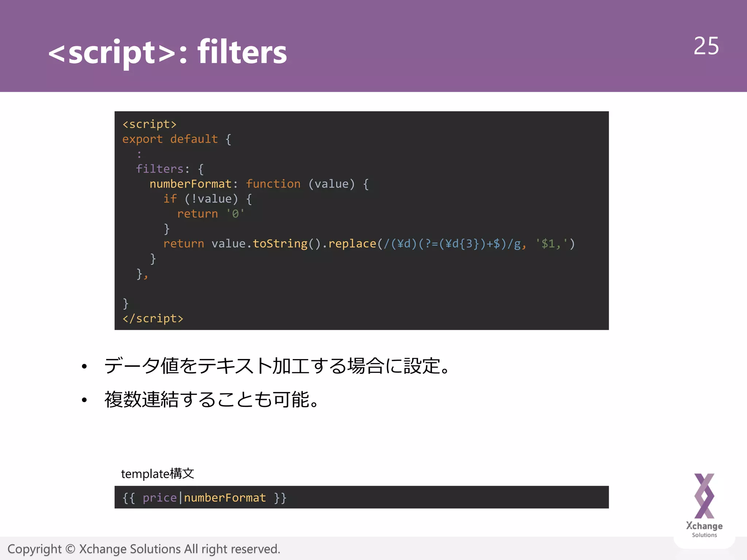Viewport: 747px width, 560px height.
Task: Click the 'if (!value) {' code line
Action: [208, 199]
